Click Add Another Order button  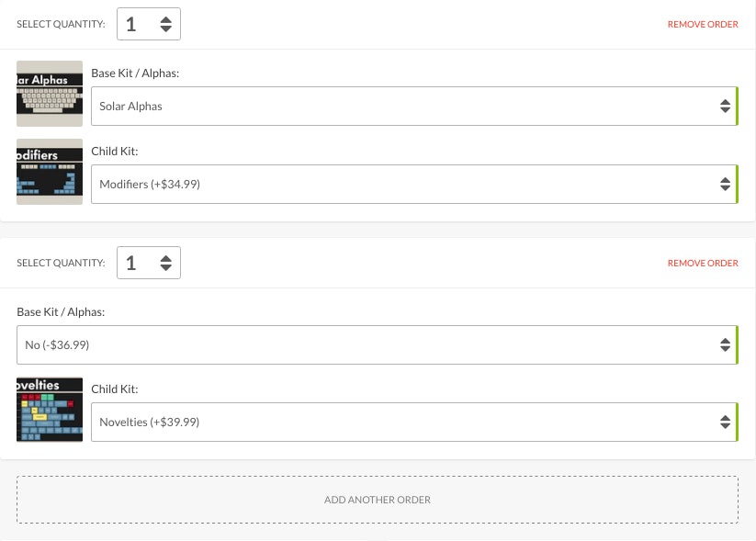378,500
